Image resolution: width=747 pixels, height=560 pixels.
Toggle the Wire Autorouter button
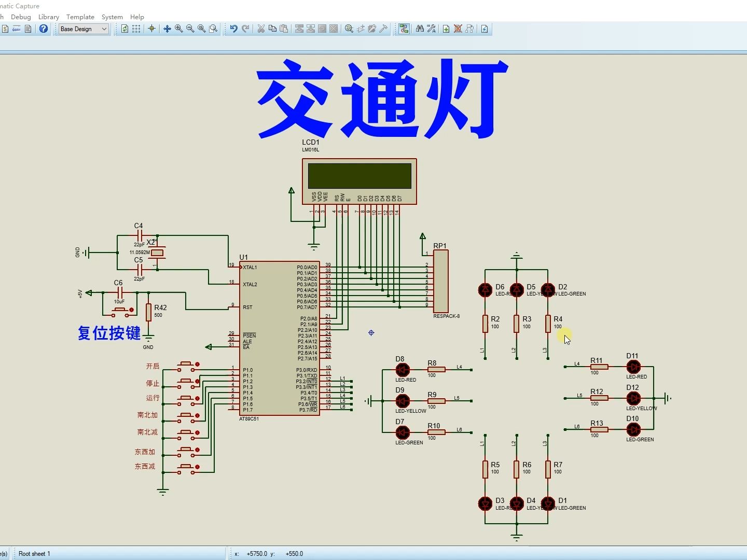click(404, 29)
